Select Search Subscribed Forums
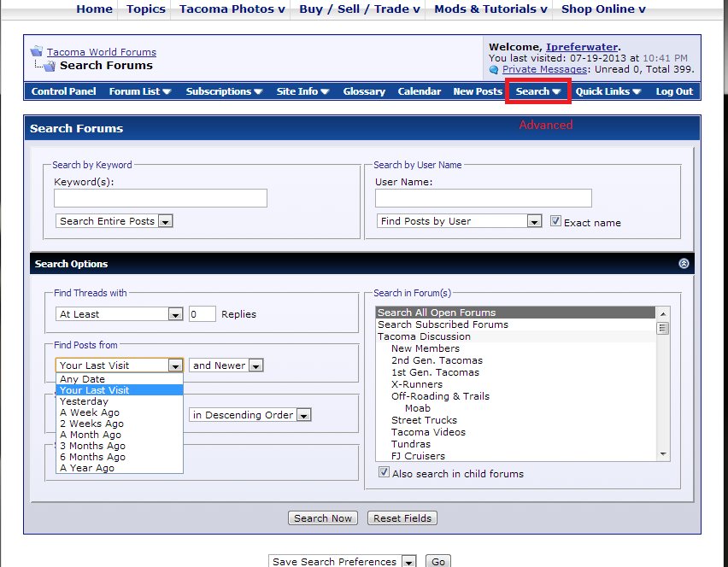 tap(515, 324)
